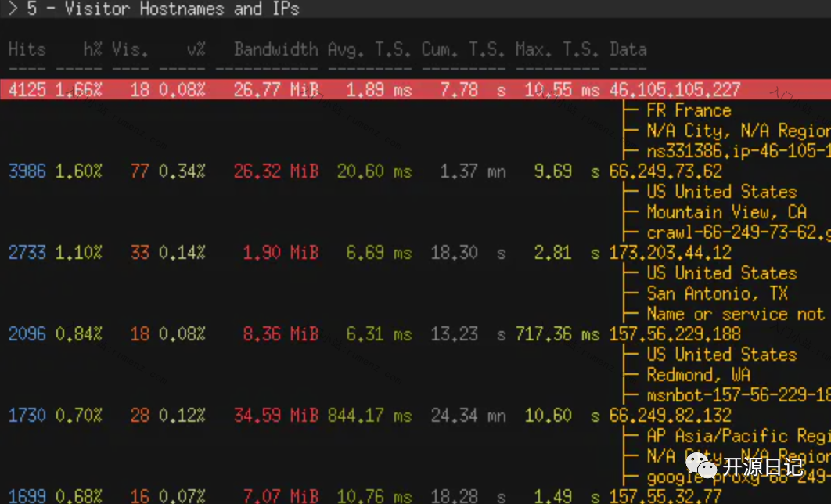The width and height of the screenshot is (831, 504).
Task: Click bandwidth value 7.07 MiB
Action: click(x=281, y=497)
